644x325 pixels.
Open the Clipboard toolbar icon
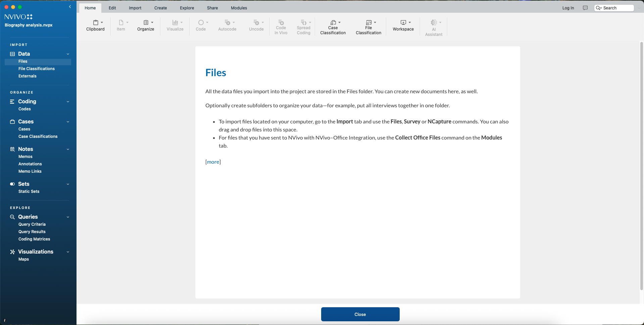(x=96, y=22)
